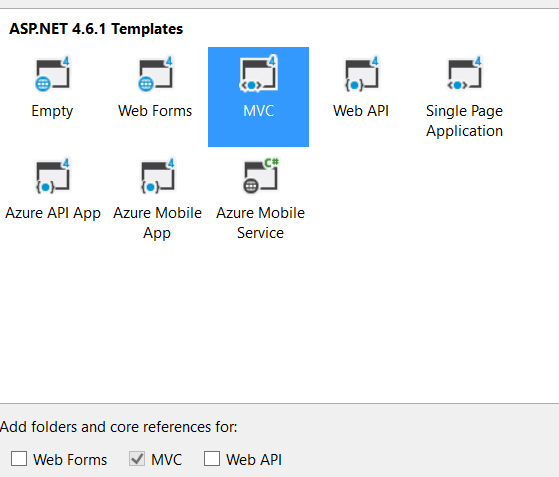
Task: Select the Azure Mobile Service C# icon
Action: [261, 176]
